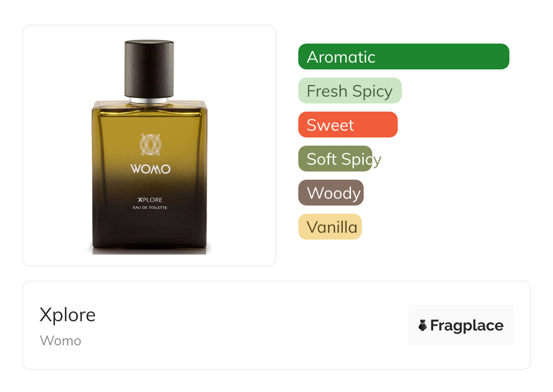553x392 pixels.
Task: Click the Fragplace wordmark text
Action: pos(467,326)
